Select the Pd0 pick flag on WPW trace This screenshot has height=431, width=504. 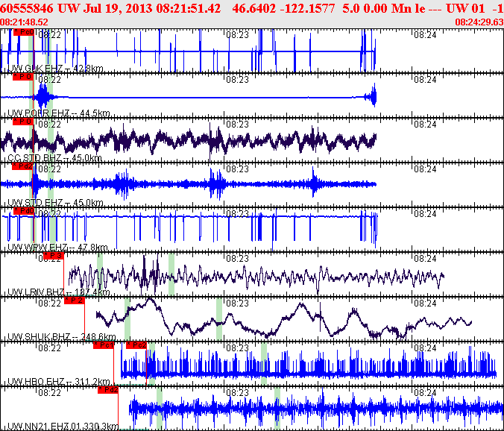[23, 211]
